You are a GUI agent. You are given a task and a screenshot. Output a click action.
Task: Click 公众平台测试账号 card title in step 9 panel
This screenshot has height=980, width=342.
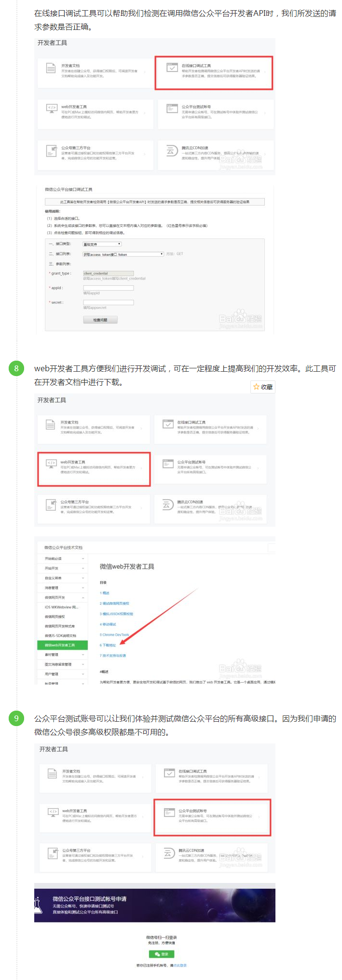point(192,811)
